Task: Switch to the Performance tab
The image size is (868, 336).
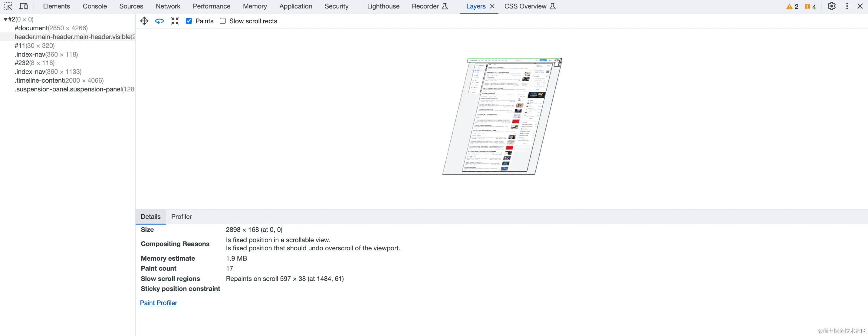Action: 211,6
